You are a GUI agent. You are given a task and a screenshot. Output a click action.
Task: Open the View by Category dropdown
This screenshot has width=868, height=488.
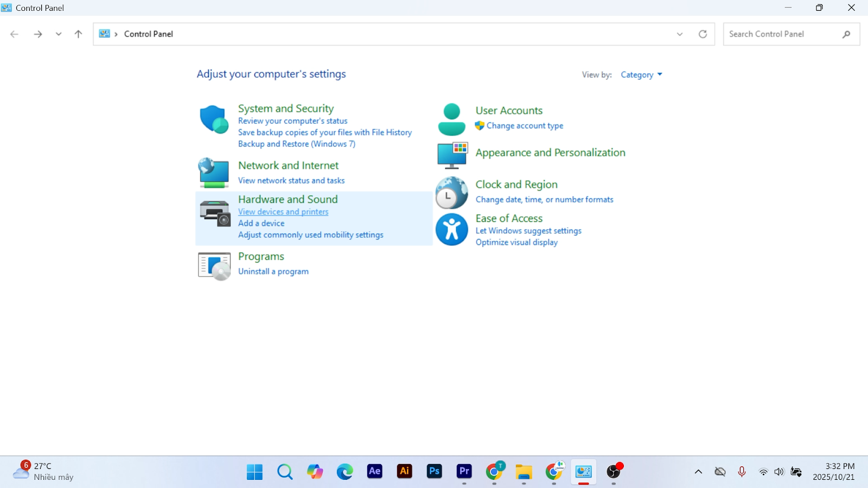coord(641,75)
